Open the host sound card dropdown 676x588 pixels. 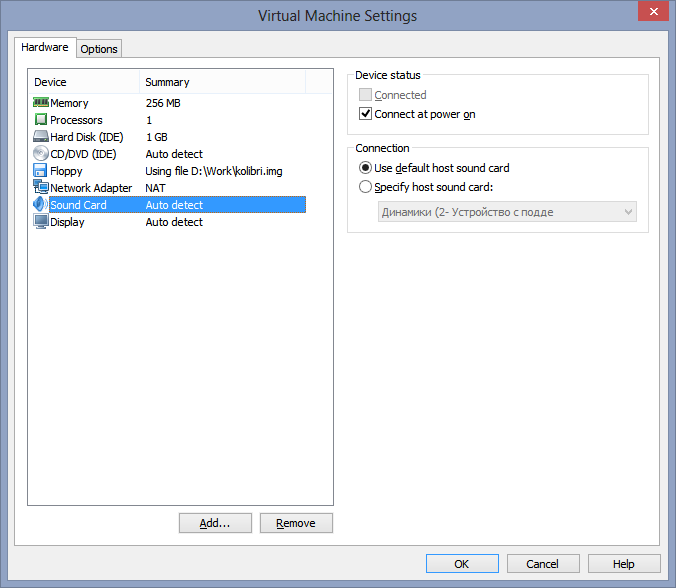pyautogui.click(x=508, y=212)
